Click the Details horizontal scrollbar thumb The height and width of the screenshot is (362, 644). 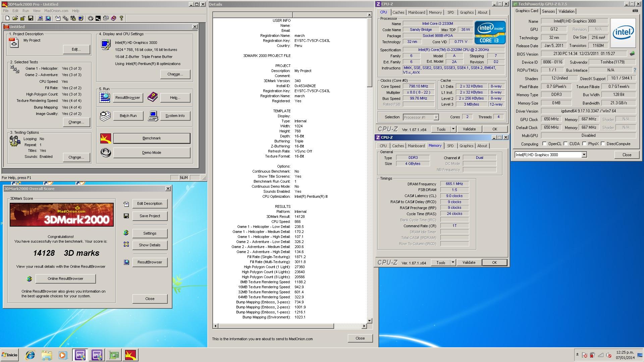[276, 326]
